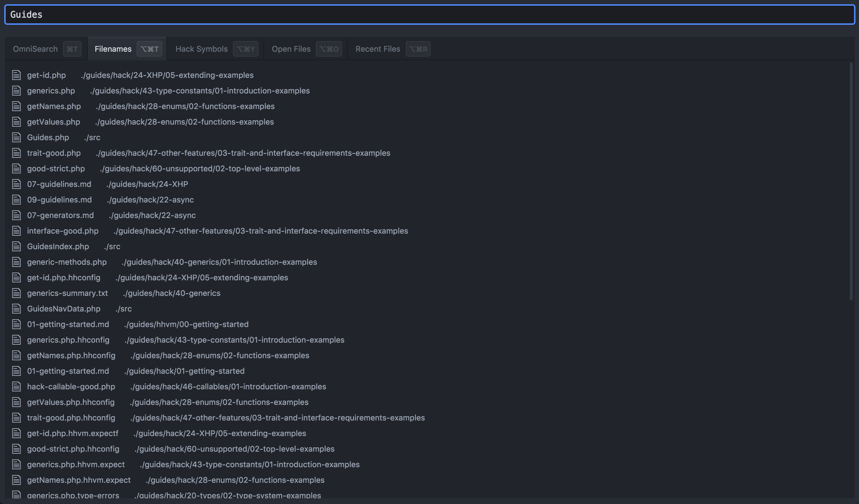Click the file icon next to generic-methods.php
This screenshot has width=859, height=504.
(x=16, y=262)
